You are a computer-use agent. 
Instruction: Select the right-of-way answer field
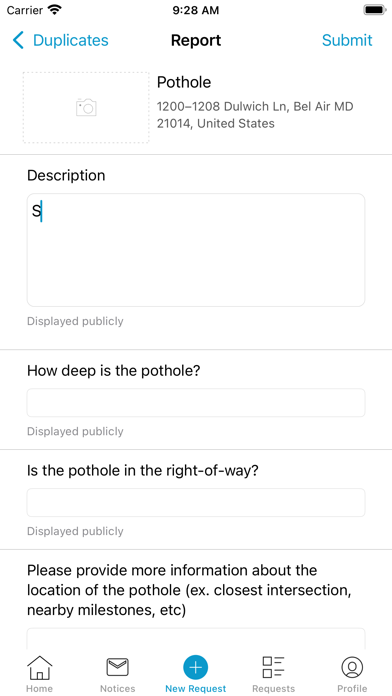(196, 502)
